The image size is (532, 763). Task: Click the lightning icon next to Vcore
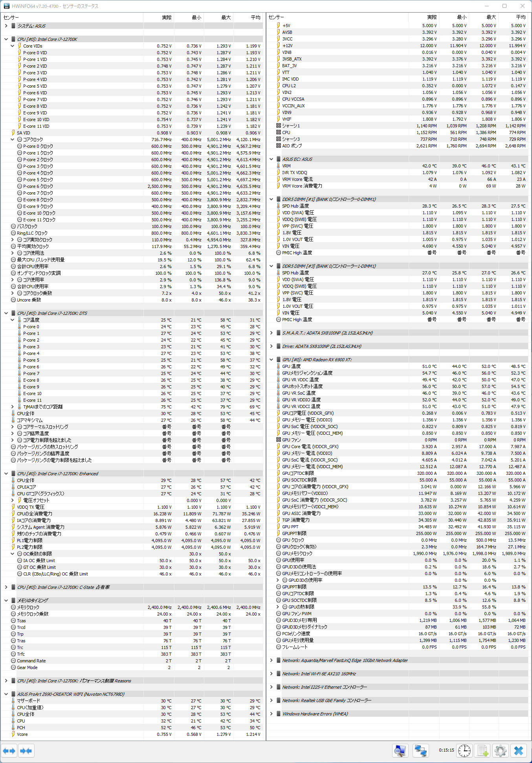(13, 734)
